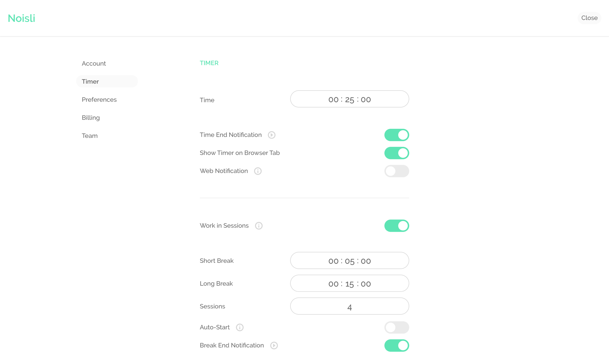Switch to the Preferences section
This screenshot has height=364, width=609.
99,100
